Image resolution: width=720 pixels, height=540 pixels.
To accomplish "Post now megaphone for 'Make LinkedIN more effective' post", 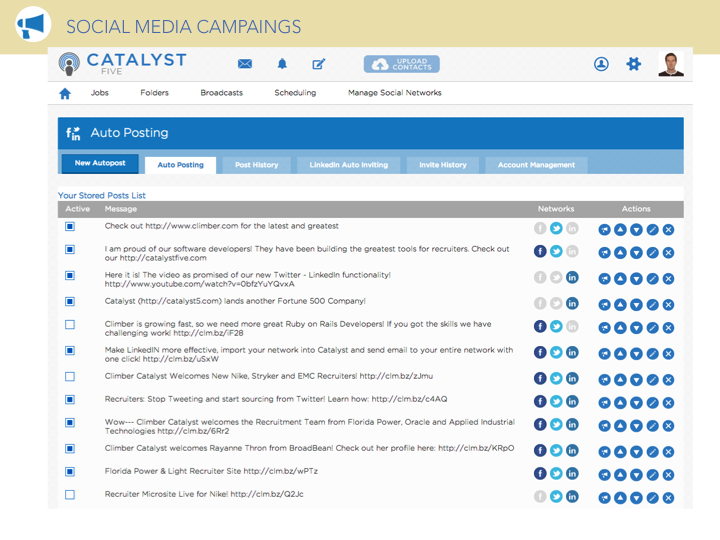I will coord(604,354).
